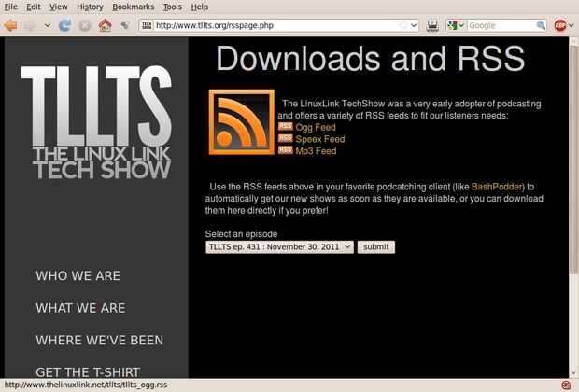Click status bar URL tllts_ogg.rss text
Viewport: 579px width, 392px height.
pos(86,385)
